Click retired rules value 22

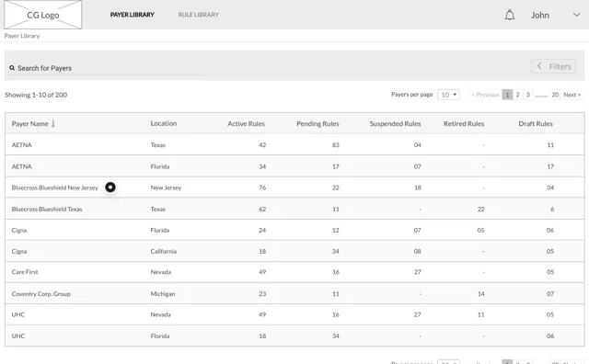coord(480,209)
